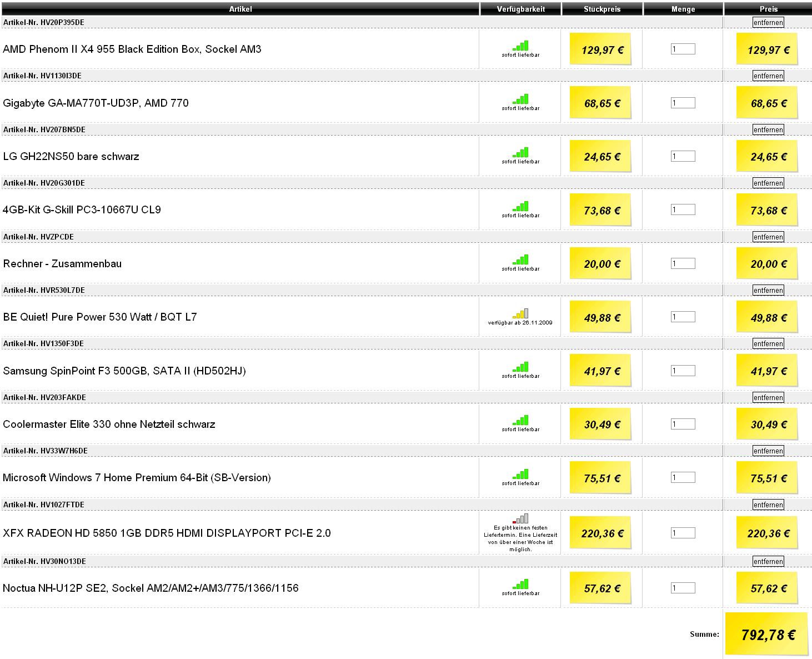
Task: Click availability bars icon for Noctua NH-U12P SE2
Action: [x=521, y=584]
